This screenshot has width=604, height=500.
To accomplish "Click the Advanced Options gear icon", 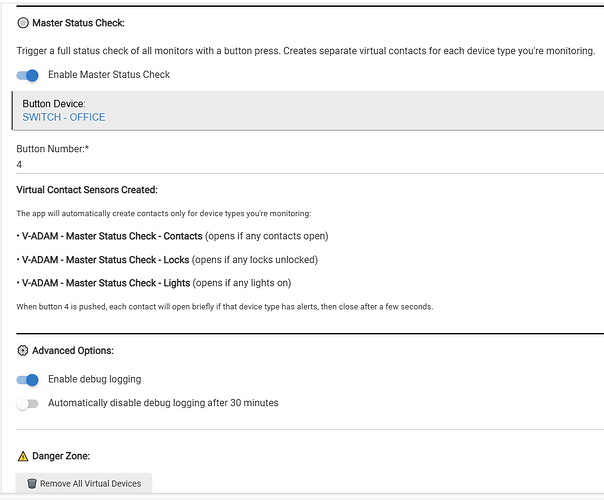I will click(x=23, y=351).
